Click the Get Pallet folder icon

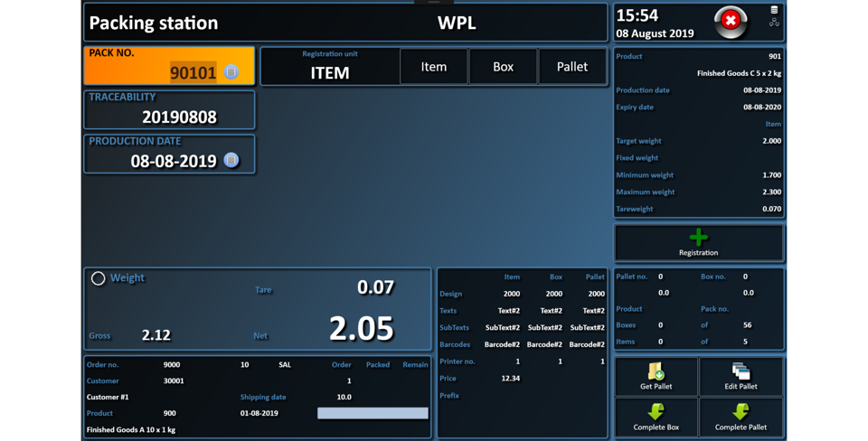click(x=656, y=371)
